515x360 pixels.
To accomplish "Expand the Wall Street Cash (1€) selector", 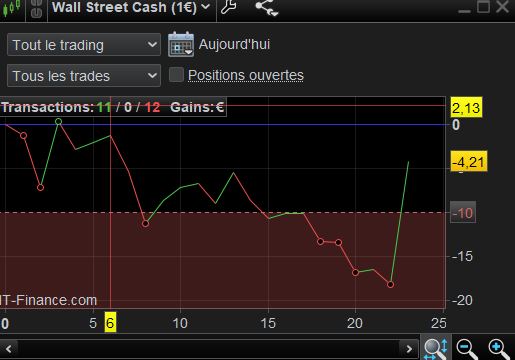I will pos(131,7).
